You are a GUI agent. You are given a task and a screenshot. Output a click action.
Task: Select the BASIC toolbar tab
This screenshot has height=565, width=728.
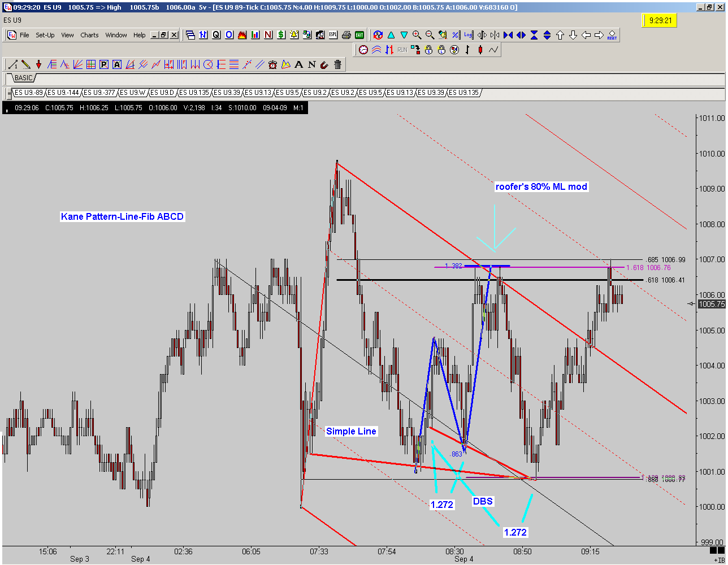tap(23, 78)
